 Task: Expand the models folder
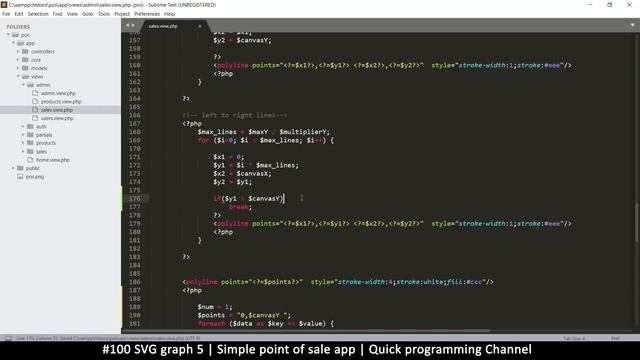tap(18, 68)
